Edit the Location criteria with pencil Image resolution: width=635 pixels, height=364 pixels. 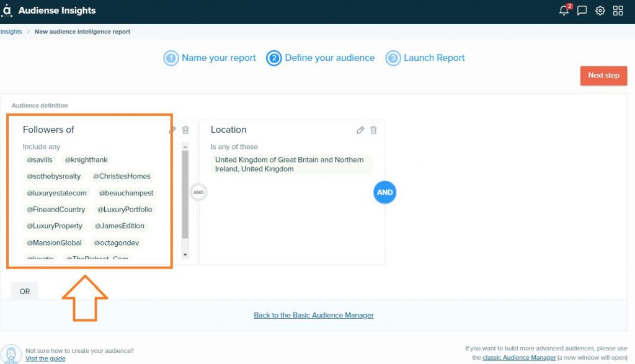(x=360, y=130)
